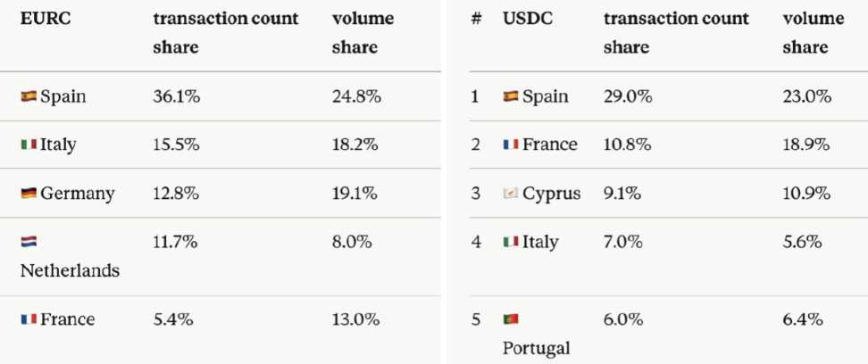The width and height of the screenshot is (868, 364).
Task: Click the Netherlands country name
Action: [70, 270]
